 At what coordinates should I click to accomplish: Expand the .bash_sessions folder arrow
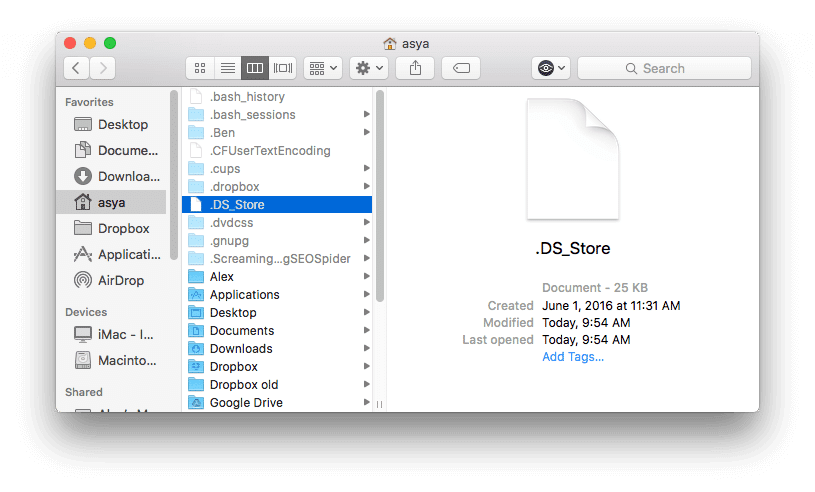click(366, 114)
